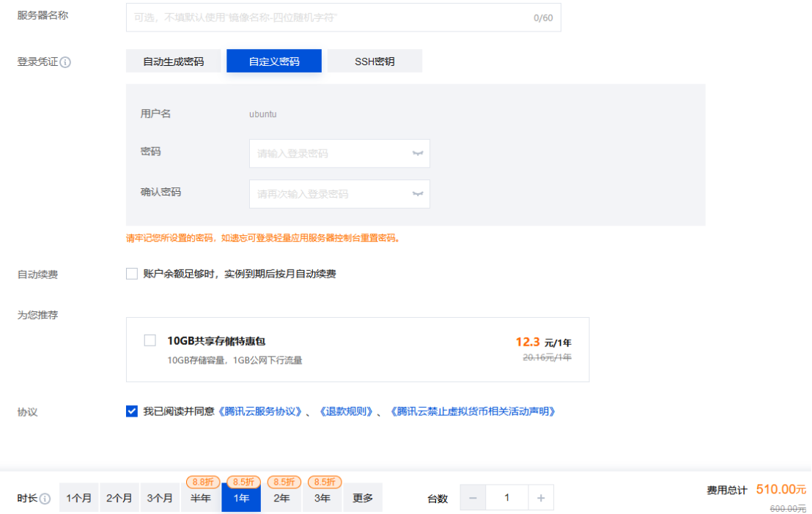The width and height of the screenshot is (812, 514).
Task: Click the info icon next to 时长
Action: [x=45, y=499]
